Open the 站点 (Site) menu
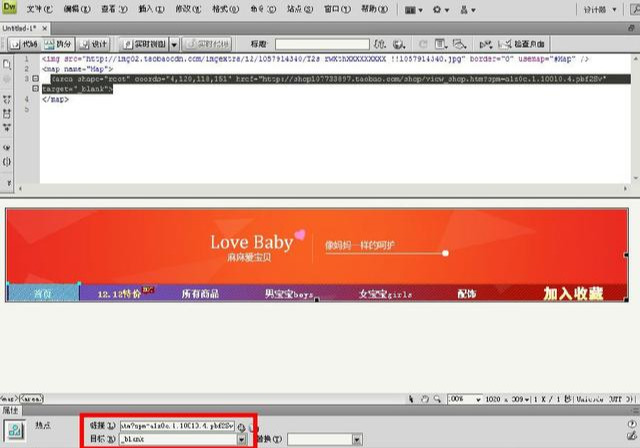The height and width of the screenshot is (448, 640). [x=300, y=9]
